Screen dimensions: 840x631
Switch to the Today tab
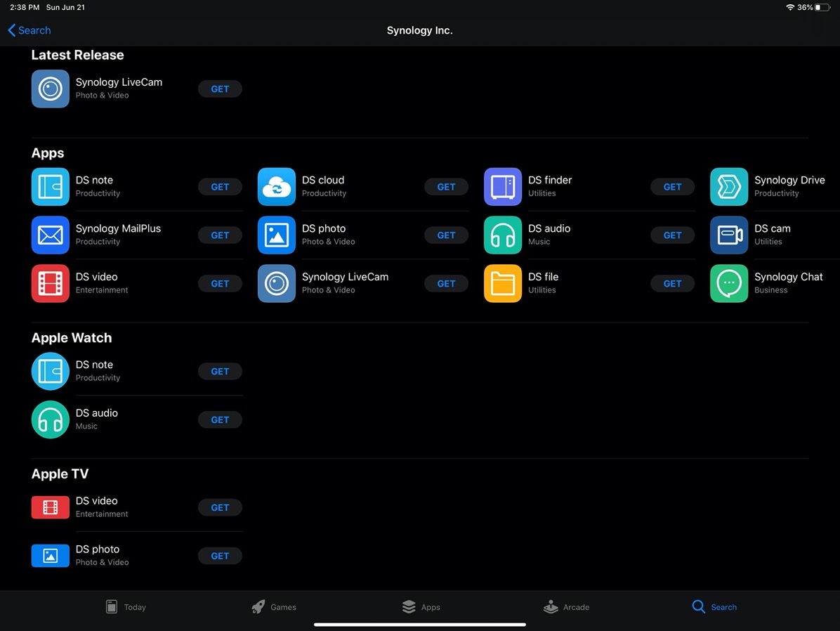[126, 607]
